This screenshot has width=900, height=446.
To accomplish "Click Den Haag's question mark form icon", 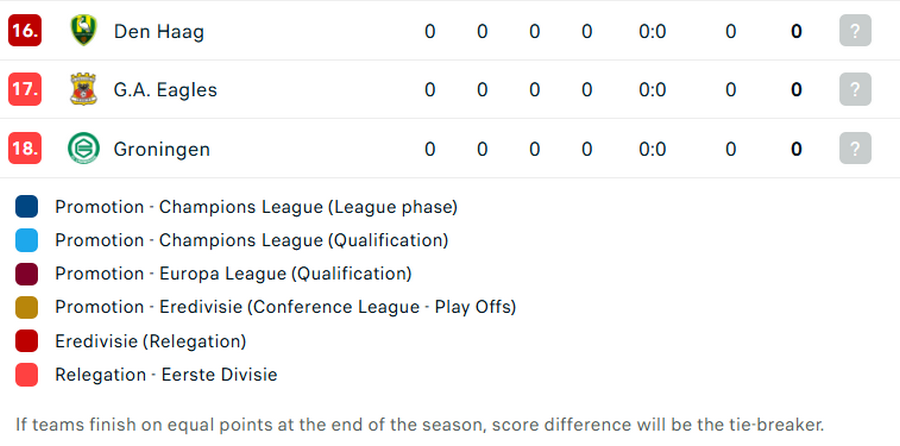I will 855,30.
